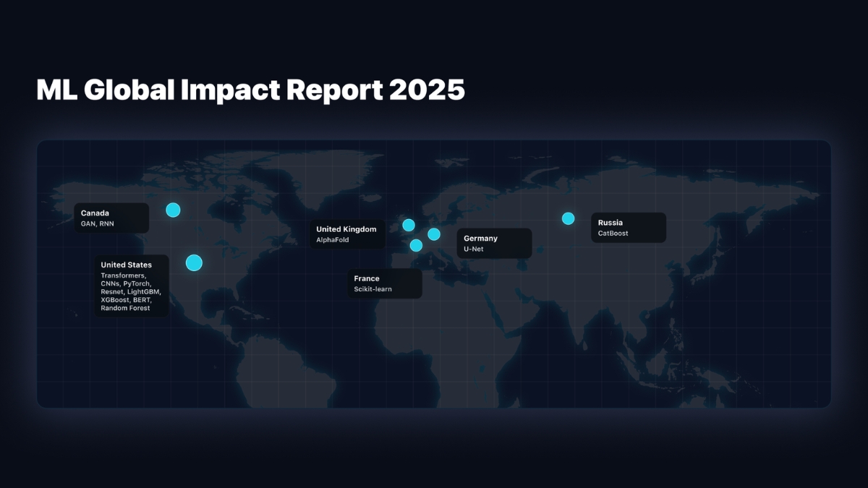Screen dimensions: 868x488
Task: Click the Scikit-learn text in the France card
Action: [x=374, y=288]
